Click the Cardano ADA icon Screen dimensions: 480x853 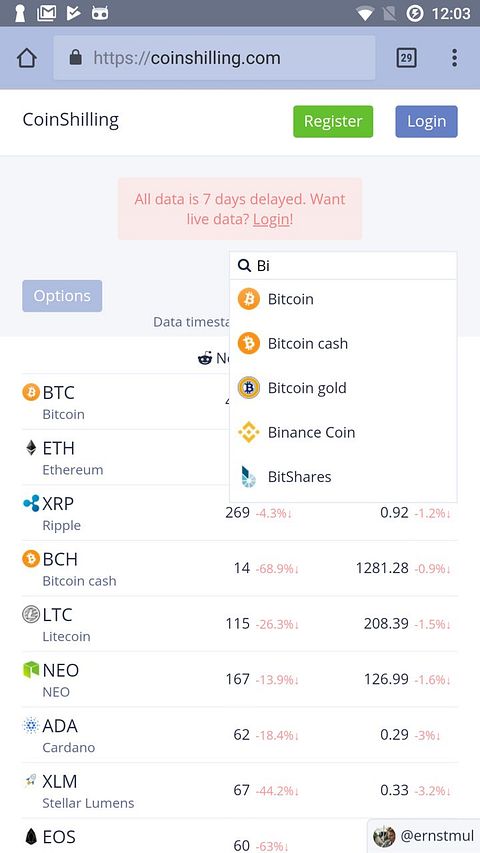(31, 725)
